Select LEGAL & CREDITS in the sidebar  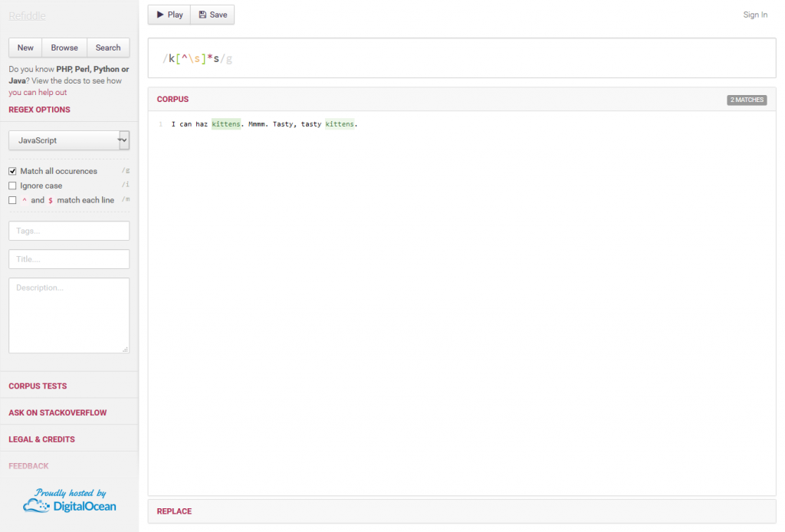coord(40,438)
